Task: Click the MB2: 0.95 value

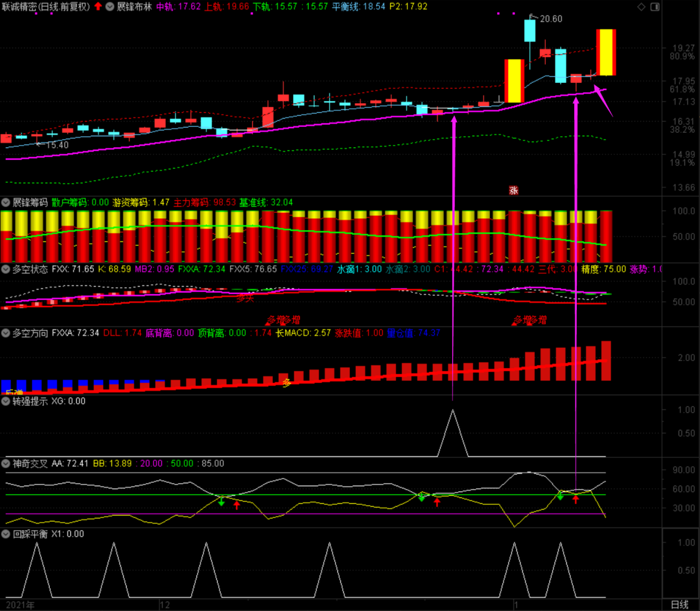Action: [154, 269]
